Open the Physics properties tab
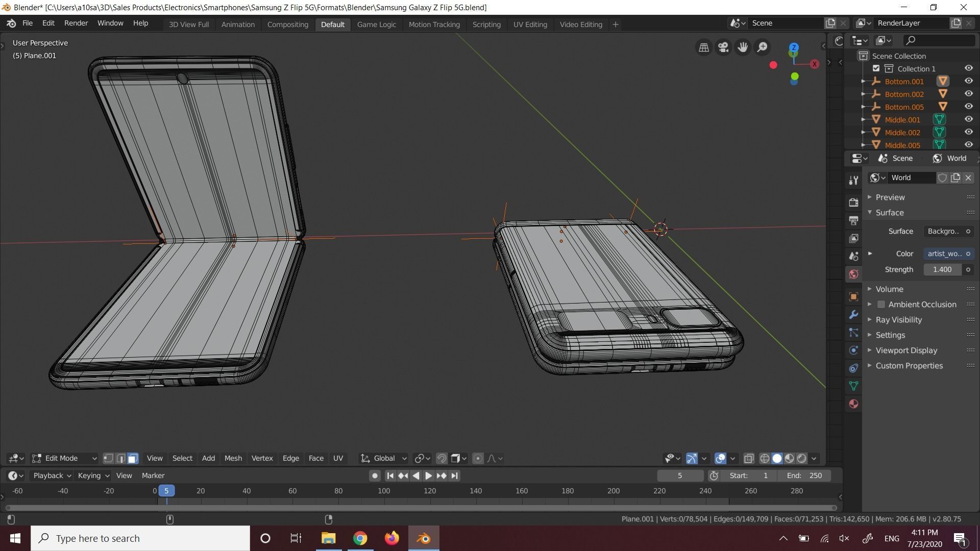The width and height of the screenshot is (980, 551). pyautogui.click(x=853, y=350)
